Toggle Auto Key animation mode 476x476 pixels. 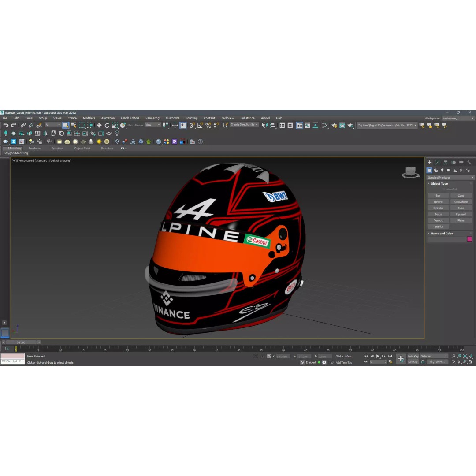tap(412, 356)
